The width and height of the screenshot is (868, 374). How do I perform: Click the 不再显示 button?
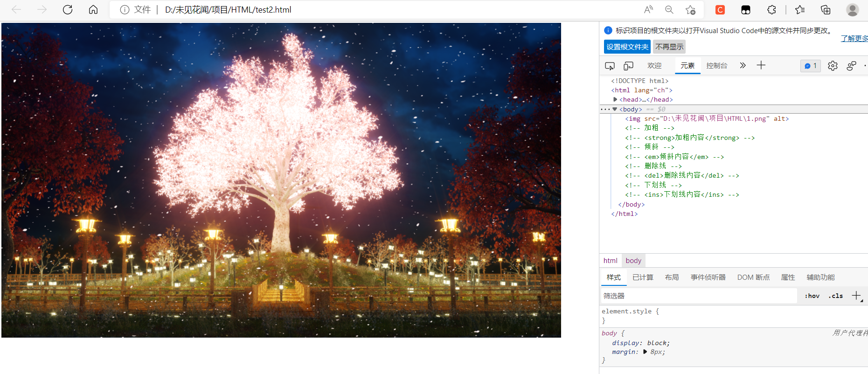[669, 47]
